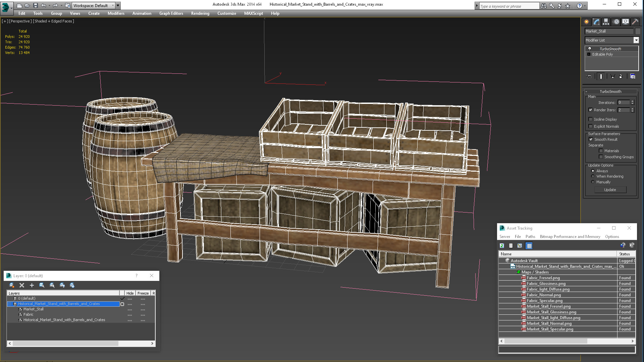Click Configure Modifier Sets icon
The height and width of the screenshot is (362, 644).
(633, 76)
